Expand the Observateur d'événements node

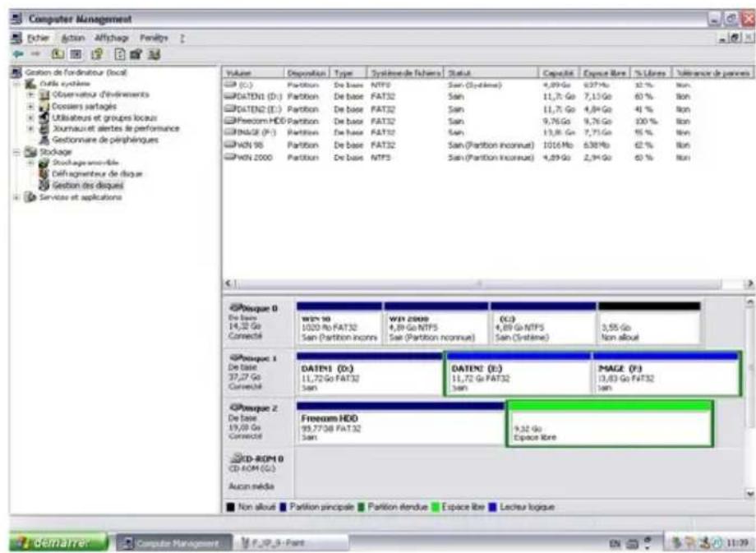coord(32,95)
